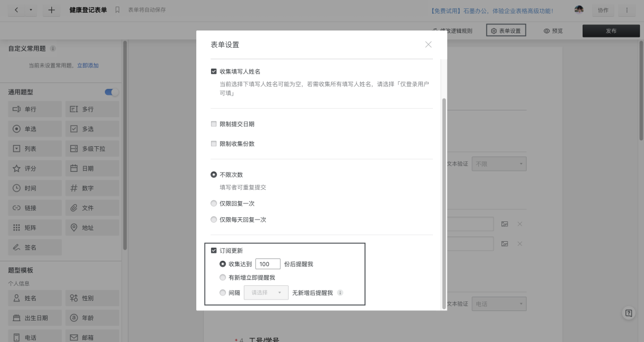
Task: Click the left question panel scrollbar
Action: tap(125, 144)
